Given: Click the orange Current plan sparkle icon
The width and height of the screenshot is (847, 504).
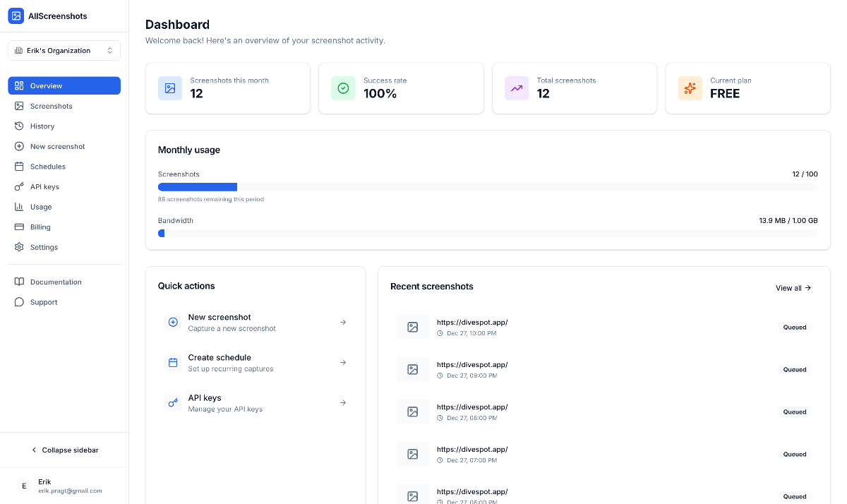Looking at the screenshot, I should tap(690, 88).
